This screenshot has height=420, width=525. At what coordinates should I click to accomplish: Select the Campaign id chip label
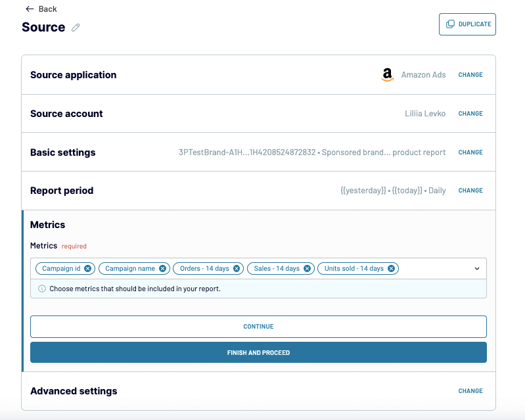coord(61,269)
